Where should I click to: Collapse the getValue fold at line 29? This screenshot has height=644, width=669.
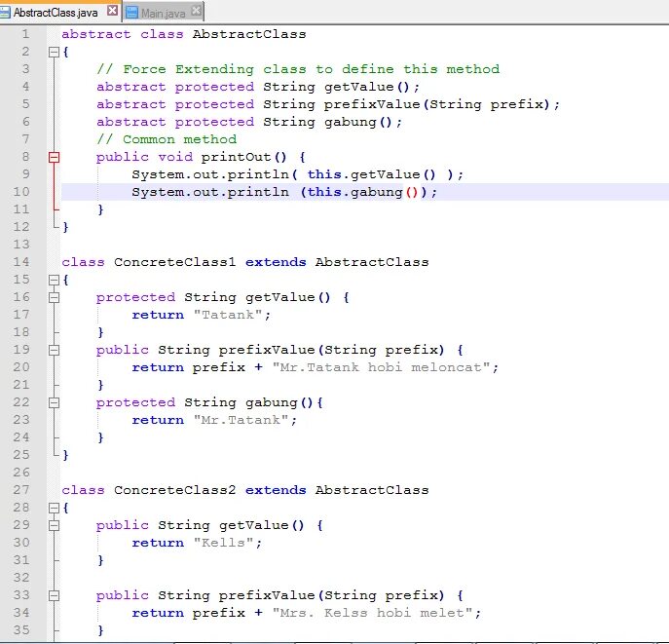pyautogui.click(x=54, y=525)
